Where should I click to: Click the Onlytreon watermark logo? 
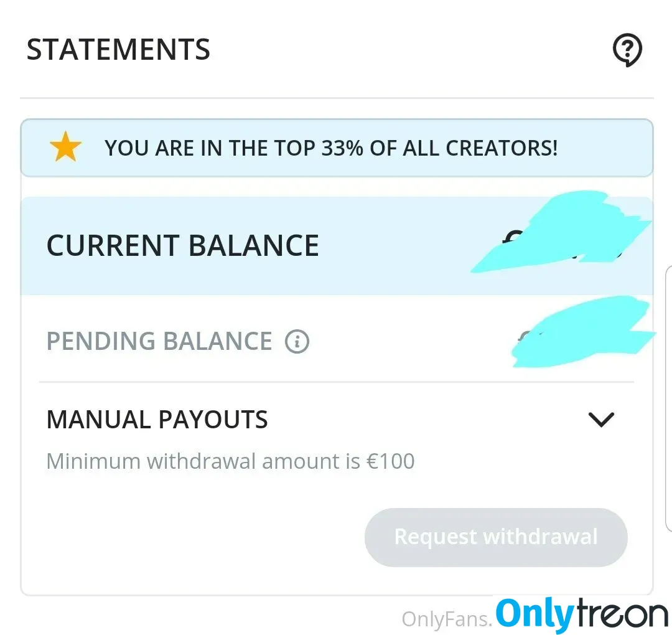click(x=582, y=614)
